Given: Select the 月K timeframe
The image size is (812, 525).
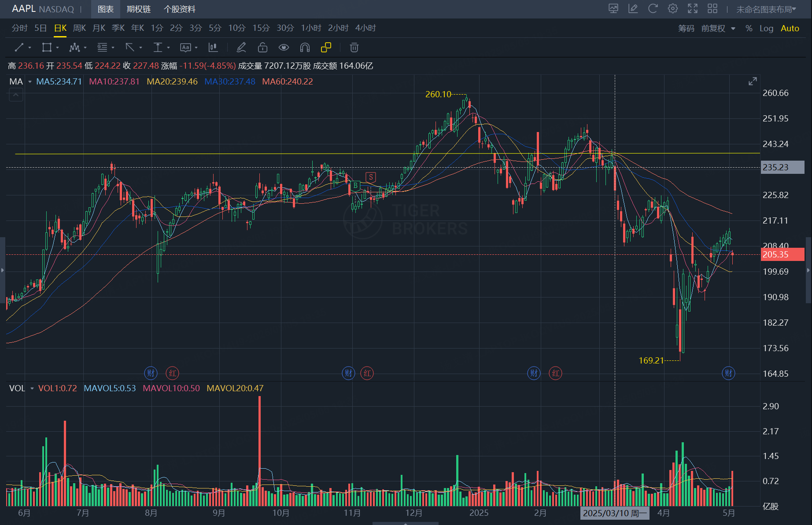Looking at the screenshot, I should click(x=99, y=28).
